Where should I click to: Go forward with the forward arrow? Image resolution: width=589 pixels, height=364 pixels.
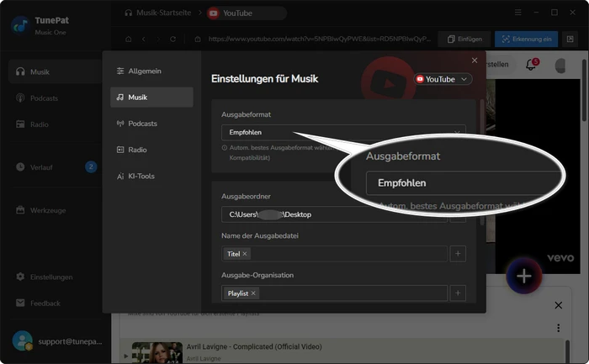(x=158, y=39)
